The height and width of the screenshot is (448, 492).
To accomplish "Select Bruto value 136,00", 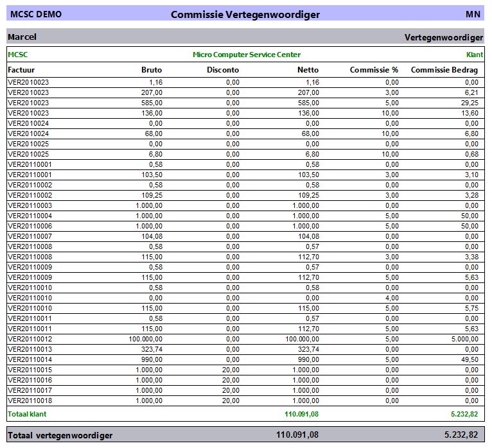I will pyautogui.click(x=152, y=113).
